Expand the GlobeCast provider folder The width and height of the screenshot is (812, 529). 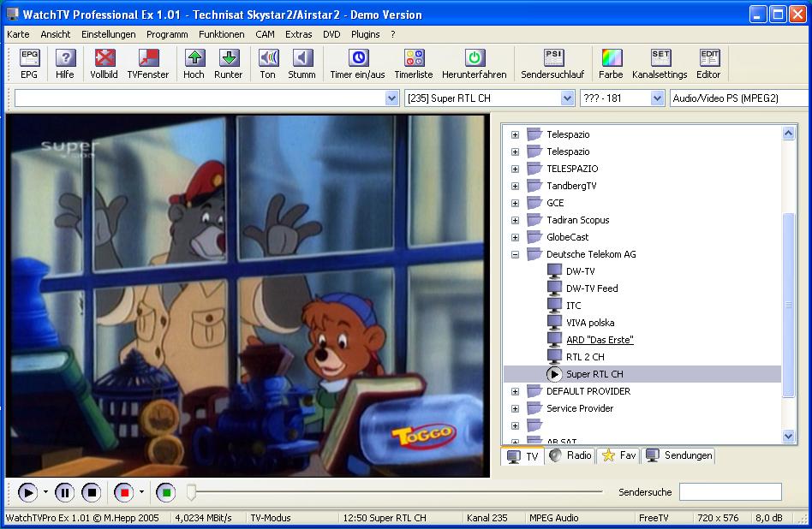coord(515,237)
